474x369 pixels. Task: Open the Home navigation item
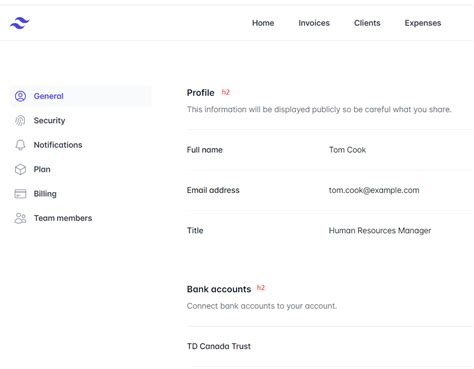[263, 23]
